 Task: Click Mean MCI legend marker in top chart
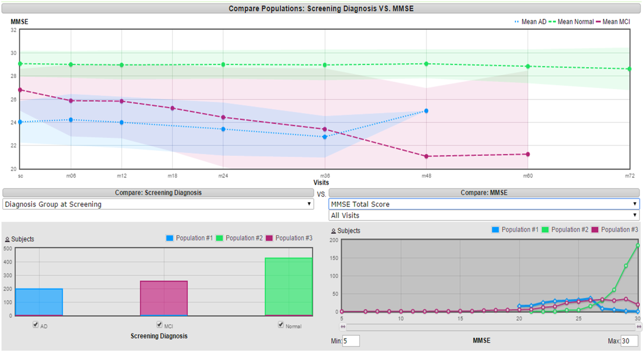[x=598, y=22]
